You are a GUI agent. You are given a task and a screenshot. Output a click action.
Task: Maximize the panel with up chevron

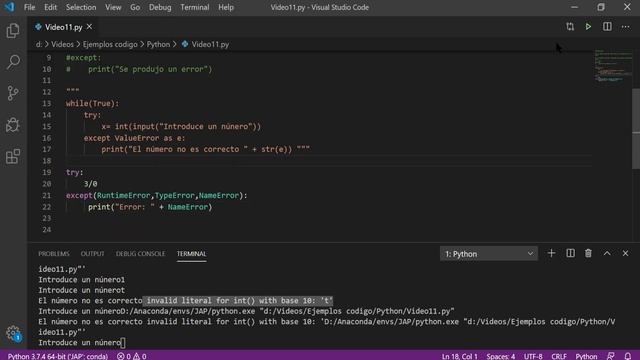click(607, 253)
